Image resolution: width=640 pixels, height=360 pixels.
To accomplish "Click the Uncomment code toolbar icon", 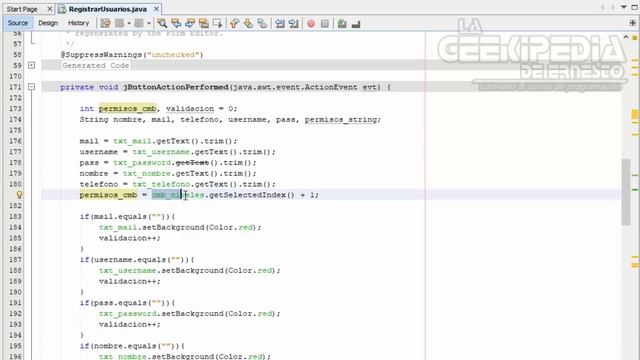I will pyautogui.click(x=356, y=24).
